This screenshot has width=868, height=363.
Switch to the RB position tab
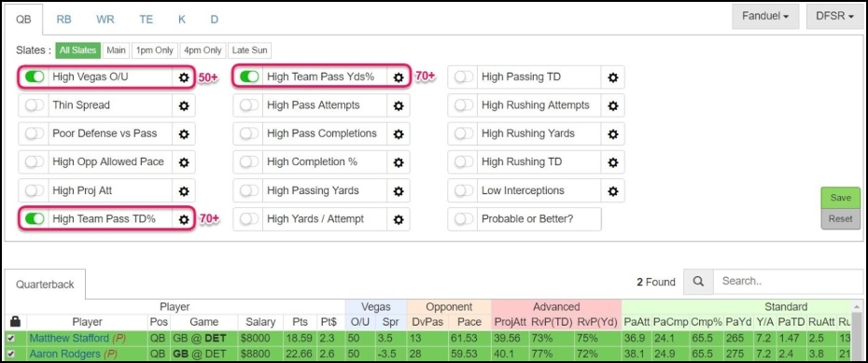(63, 20)
